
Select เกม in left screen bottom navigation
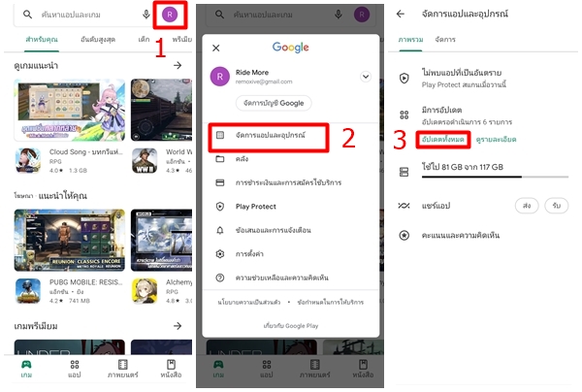(x=26, y=369)
